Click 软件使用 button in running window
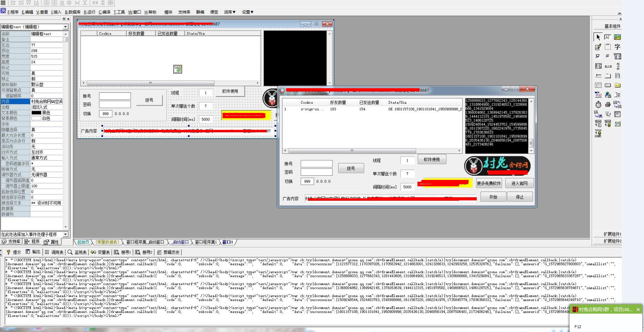The image size is (644, 332). (x=432, y=159)
